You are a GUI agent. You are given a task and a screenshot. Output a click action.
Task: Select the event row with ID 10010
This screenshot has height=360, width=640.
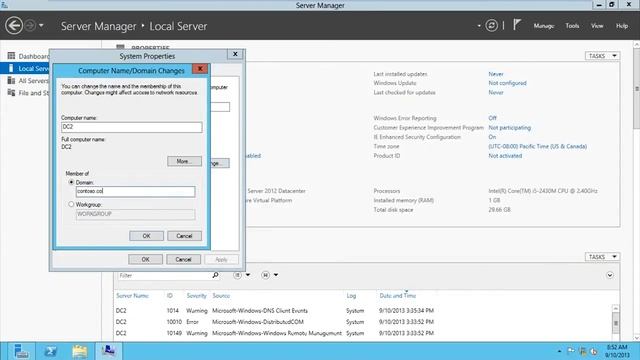[x=363, y=322]
